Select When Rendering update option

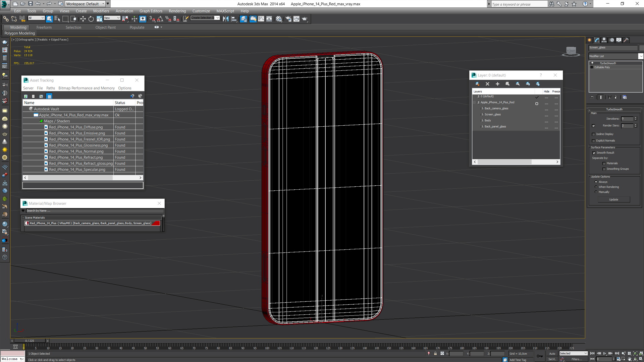(x=596, y=187)
